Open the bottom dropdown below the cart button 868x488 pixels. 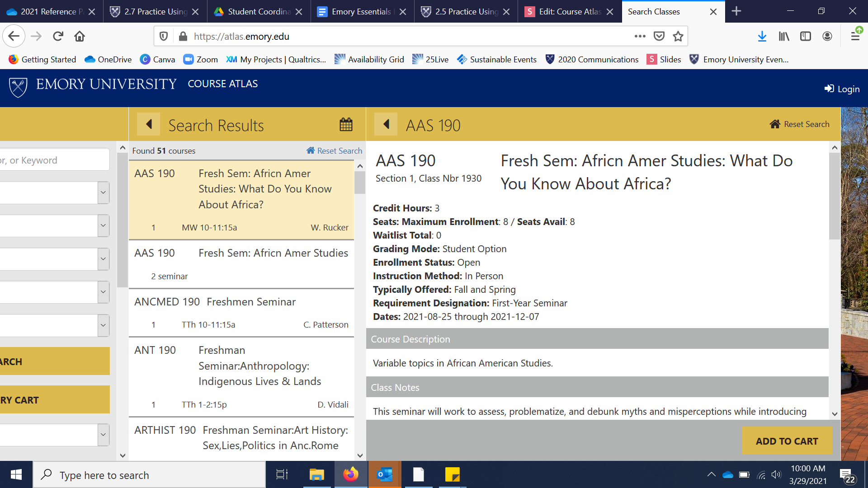[103, 435]
